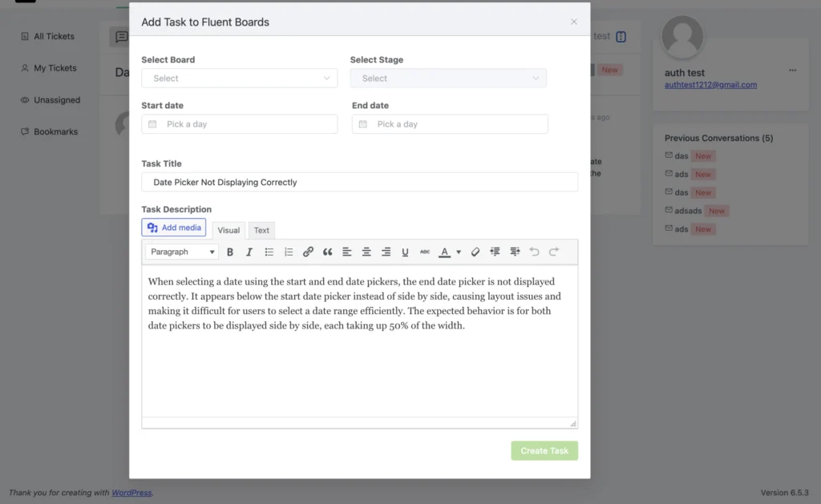Focus the Task Title input field
This screenshot has width=821, height=504.
(360, 182)
